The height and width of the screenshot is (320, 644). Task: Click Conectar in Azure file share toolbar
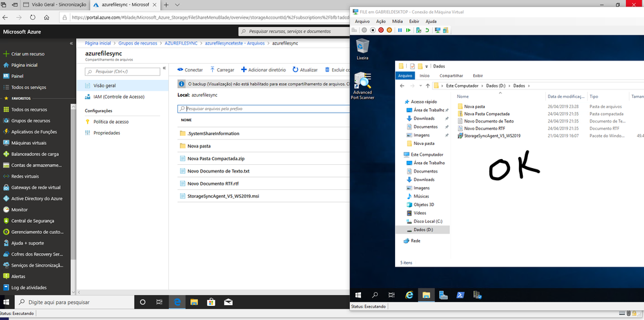pyautogui.click(x=190, y=70)
